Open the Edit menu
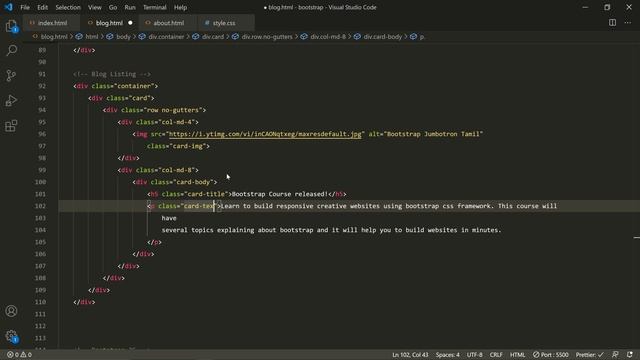 point(42,7)
